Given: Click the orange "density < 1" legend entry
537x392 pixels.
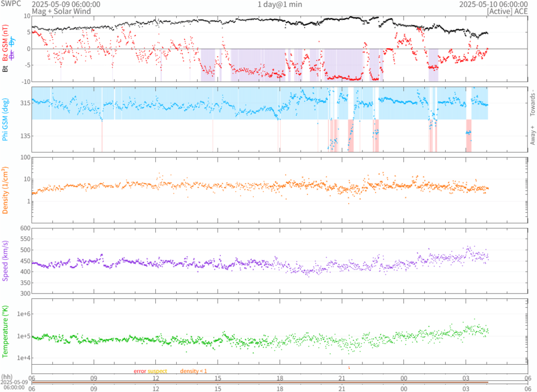Looking at the screenshot, I should tap(194, 371).
